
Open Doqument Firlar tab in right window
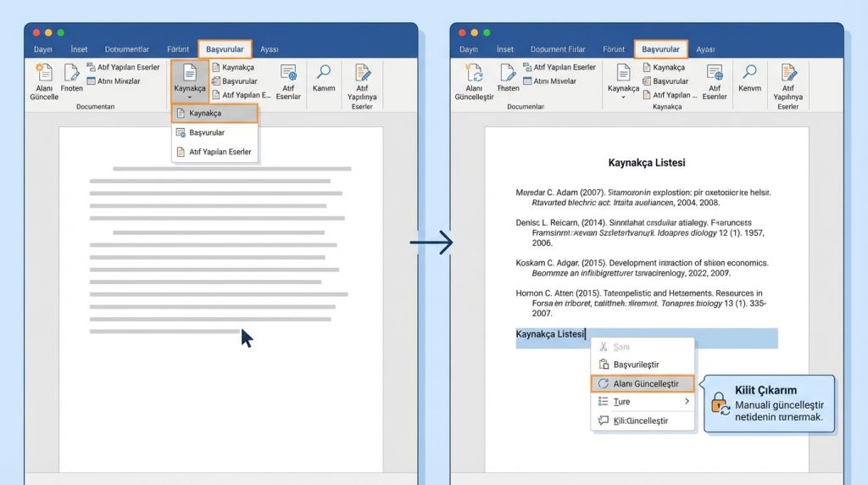click(558, 49)
